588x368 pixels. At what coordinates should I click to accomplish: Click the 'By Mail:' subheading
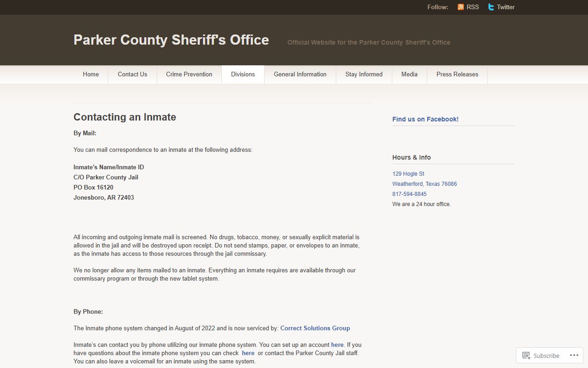tap(85, 133)
